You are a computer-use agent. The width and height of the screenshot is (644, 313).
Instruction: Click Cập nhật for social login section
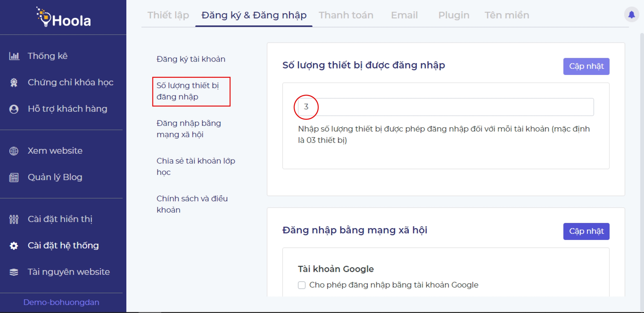click(586, 231)
